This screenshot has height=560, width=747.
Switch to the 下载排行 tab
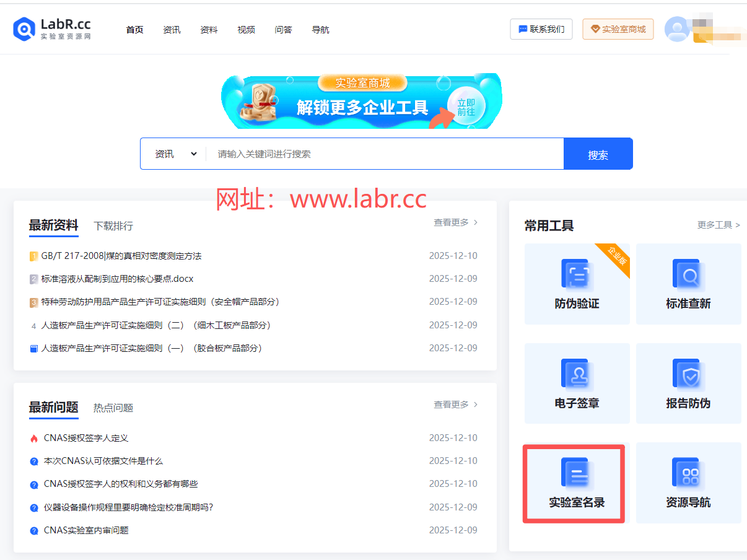[x=113, y=226]
